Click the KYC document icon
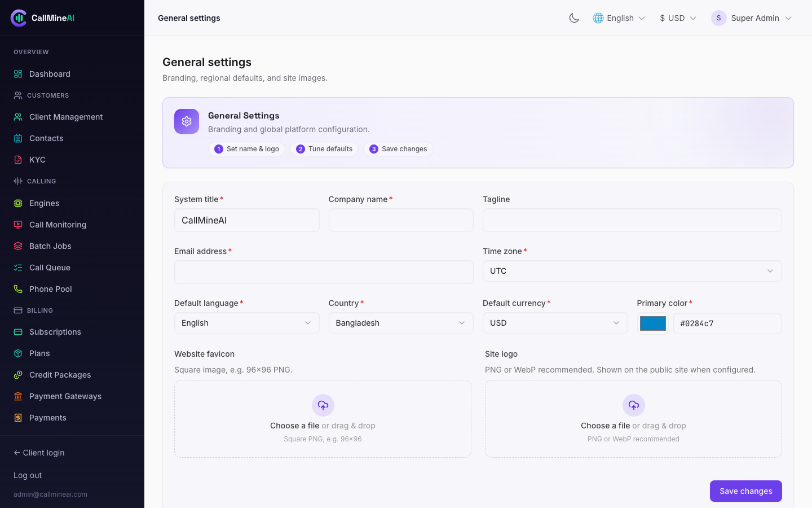This screenshot has height=508, width=812. (18, 160)
